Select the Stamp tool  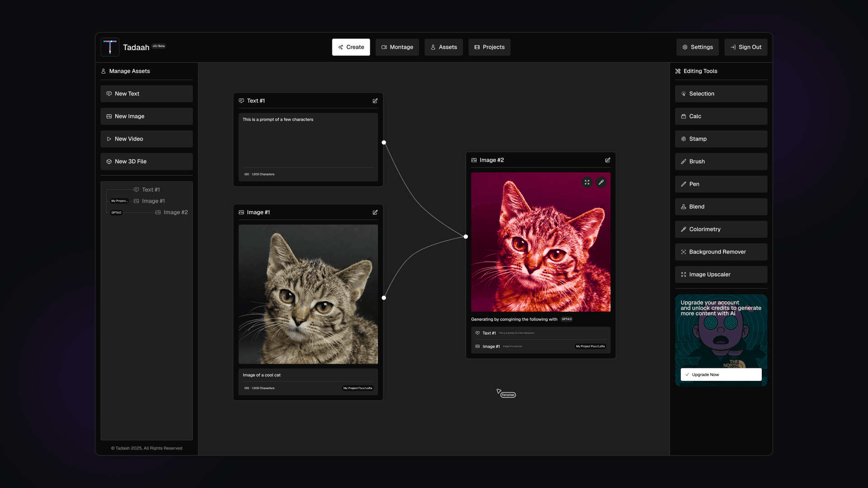coord(721,139)
